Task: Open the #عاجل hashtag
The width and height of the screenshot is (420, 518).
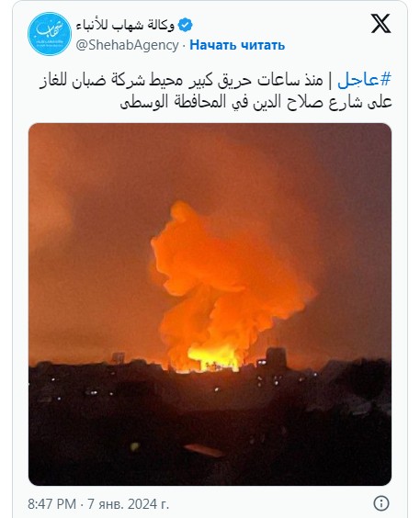Action: point(364,80)
